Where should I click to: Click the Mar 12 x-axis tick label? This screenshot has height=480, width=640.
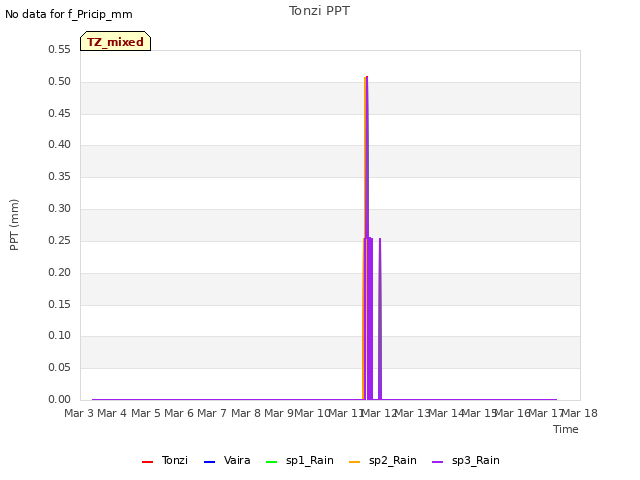[379, 413]
